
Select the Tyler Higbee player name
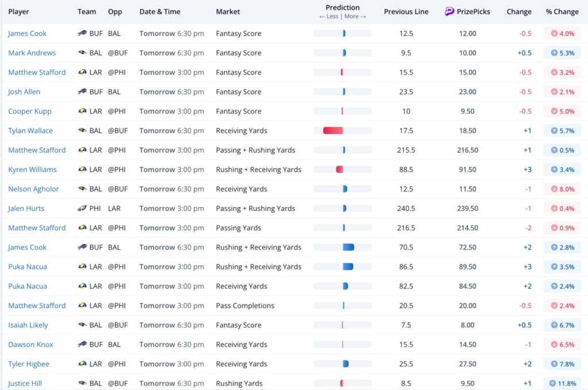tap(29, 364)
